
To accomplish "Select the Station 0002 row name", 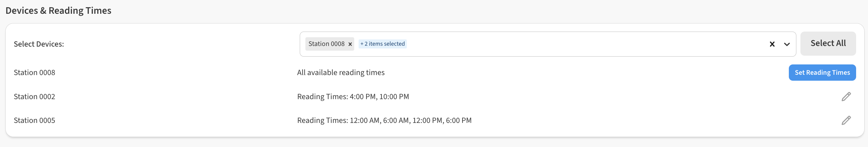I will (34, 97).
